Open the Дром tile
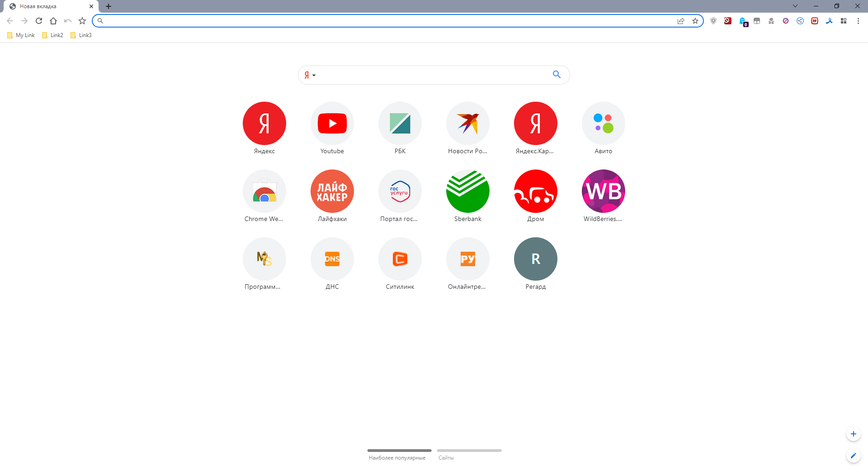Screen dimensions: 868x470 point(536,191)
